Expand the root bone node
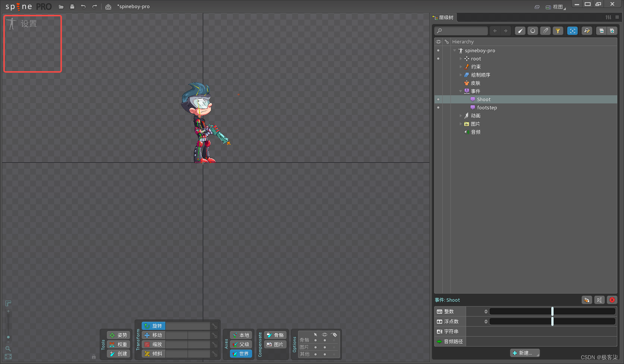The height and width of the screenshot is (364, 624). point(461,59)
